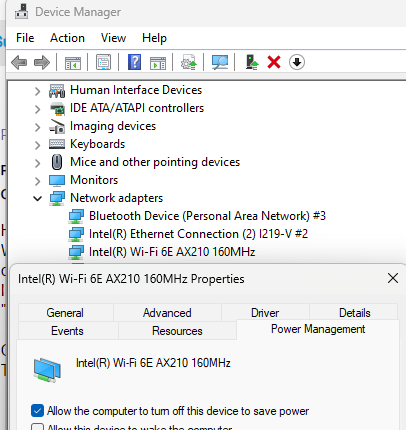Select Bluetooth Device (Personal Area Network) #3
The image size is (406, 430).
pos(207,216)
